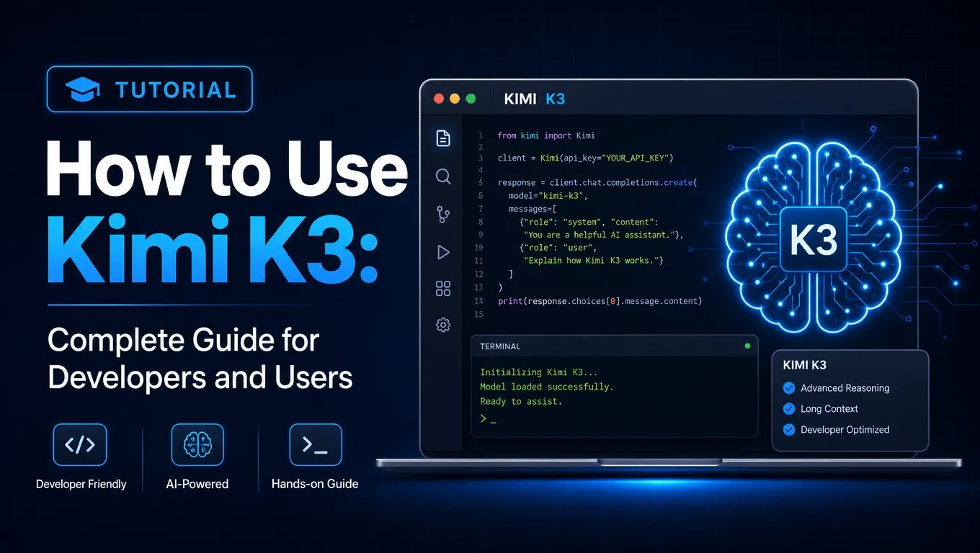Click the 'from kimi import Kimi' code line

tap(546, 135)
